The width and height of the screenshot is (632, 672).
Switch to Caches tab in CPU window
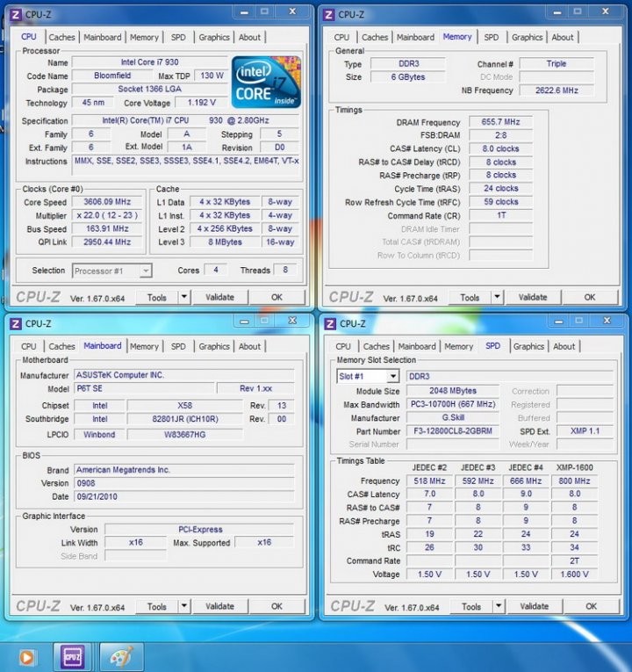[x=61, y=37]
